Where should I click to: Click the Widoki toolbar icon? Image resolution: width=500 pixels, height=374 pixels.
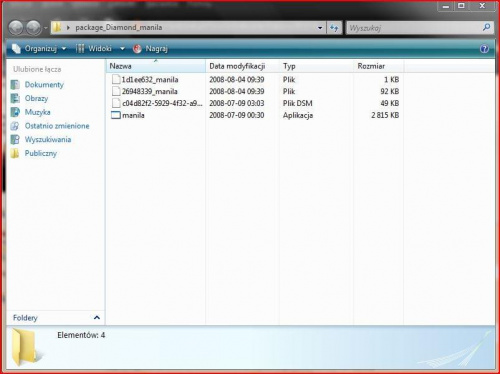coord(80,49)
